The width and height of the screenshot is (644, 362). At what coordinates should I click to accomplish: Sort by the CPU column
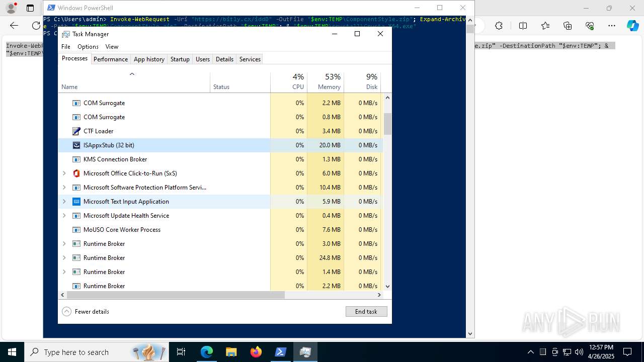tap(289, 82)
